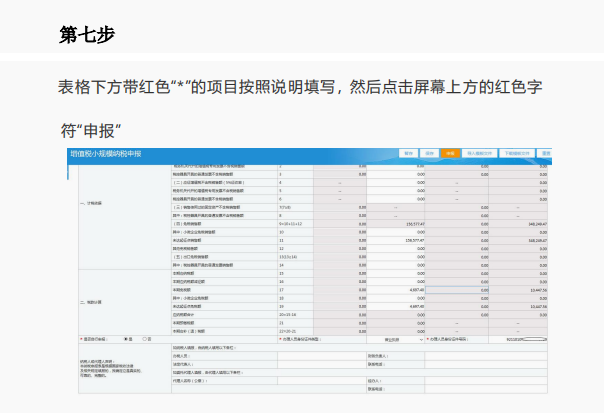
Task: Click the 导入模板文件 button
Action: point(480,153)
